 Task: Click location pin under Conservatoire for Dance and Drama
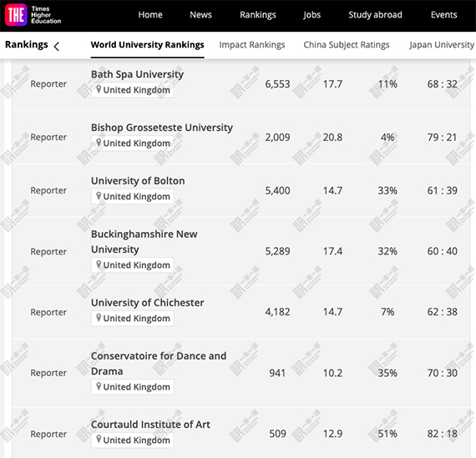pos(99,386)
